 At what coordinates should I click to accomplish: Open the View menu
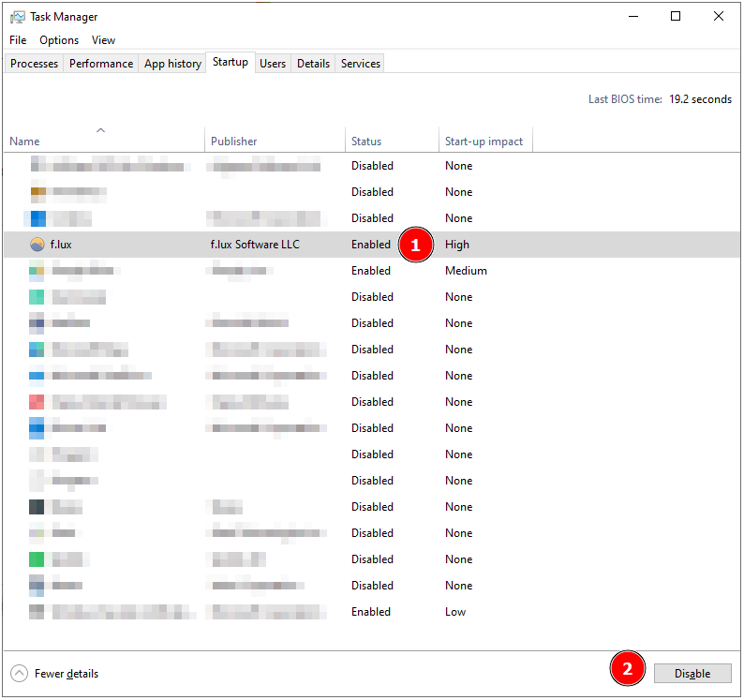[103, 40]
